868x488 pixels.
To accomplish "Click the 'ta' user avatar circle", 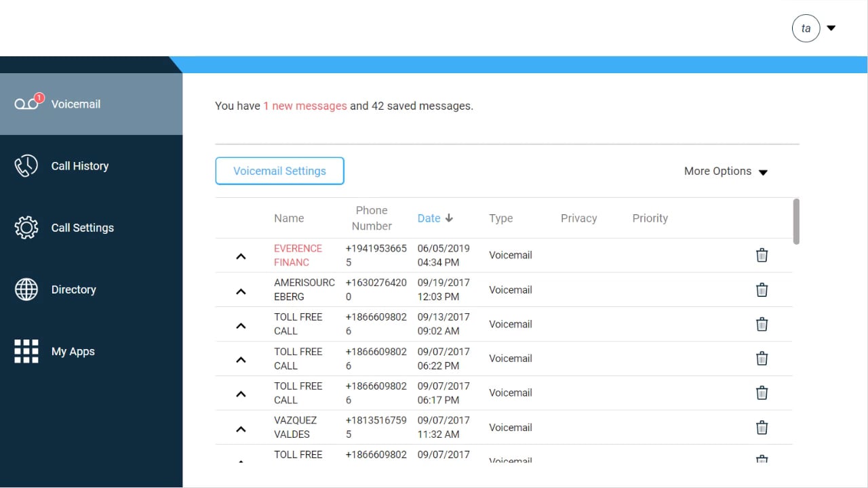I will tap(806, 28).
